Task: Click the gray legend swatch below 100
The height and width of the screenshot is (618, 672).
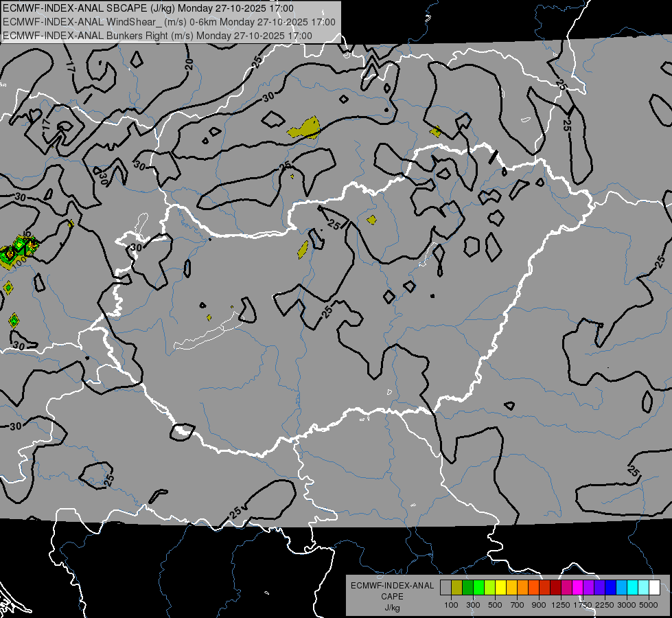Action: point(445,588)
